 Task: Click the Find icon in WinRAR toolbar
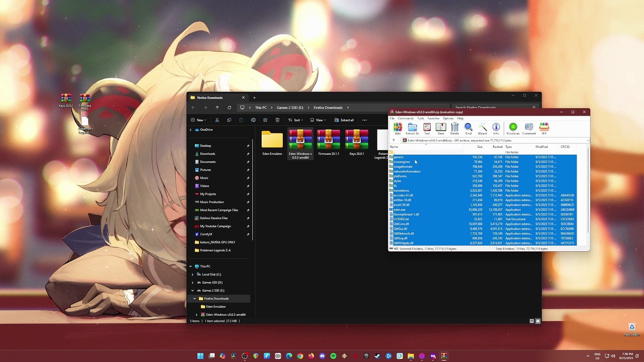(468, 129)
